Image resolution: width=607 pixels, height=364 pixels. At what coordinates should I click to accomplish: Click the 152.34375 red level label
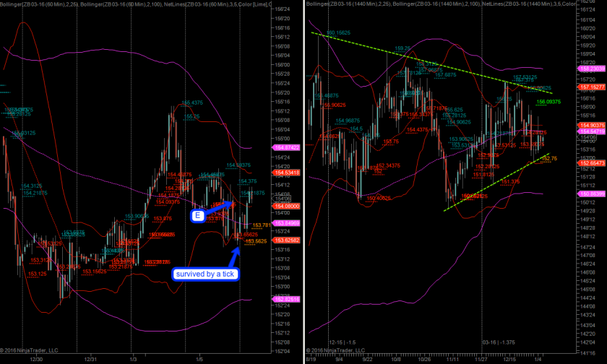[x=388, y=165]
